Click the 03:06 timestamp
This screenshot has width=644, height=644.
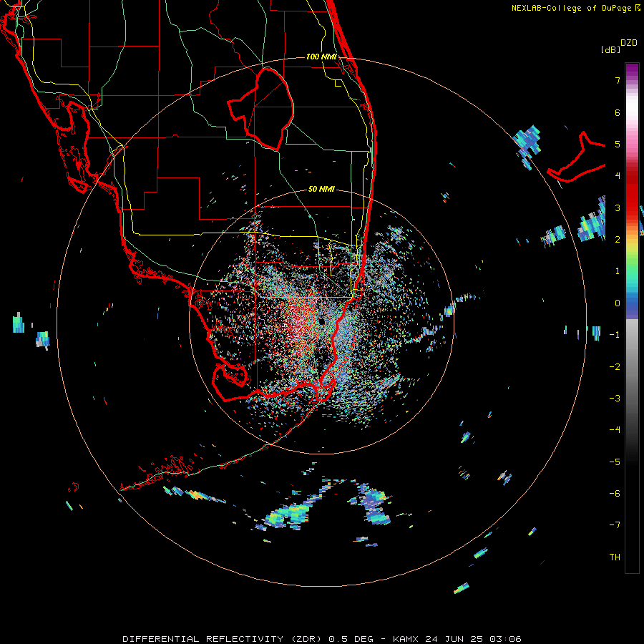(x=505, y=639)
